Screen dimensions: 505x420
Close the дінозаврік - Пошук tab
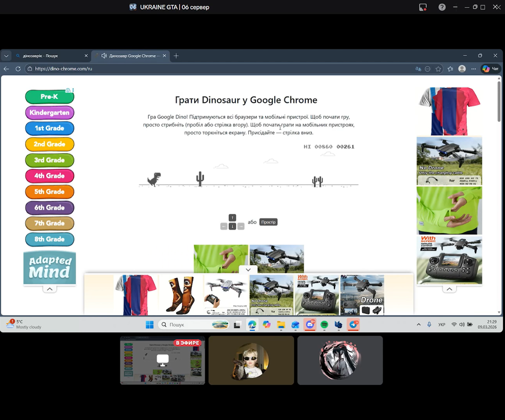coord(86,56)
